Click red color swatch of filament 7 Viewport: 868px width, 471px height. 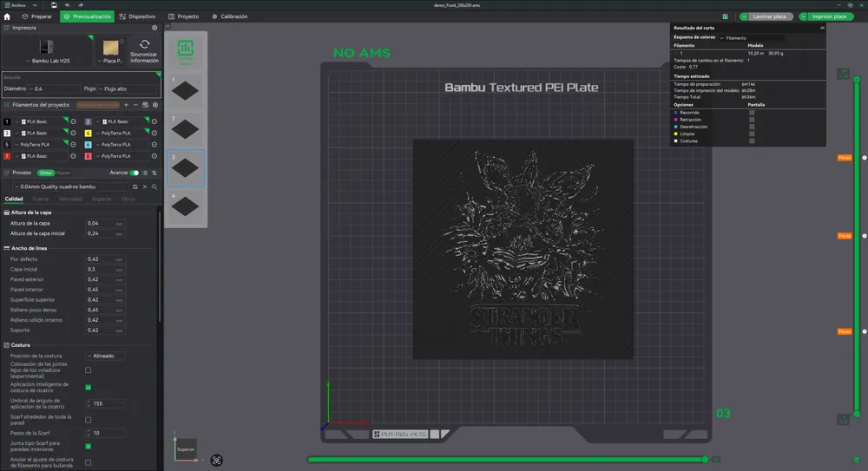tap(7, 156)
